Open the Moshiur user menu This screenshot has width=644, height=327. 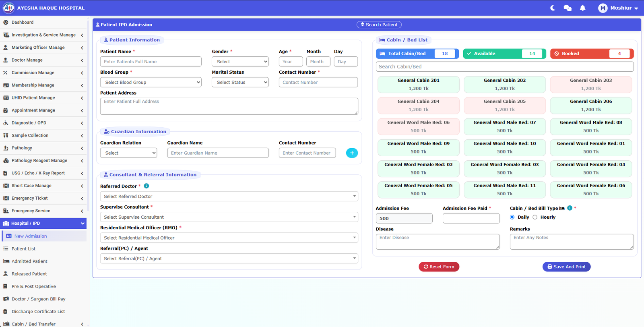coord(618,8)
